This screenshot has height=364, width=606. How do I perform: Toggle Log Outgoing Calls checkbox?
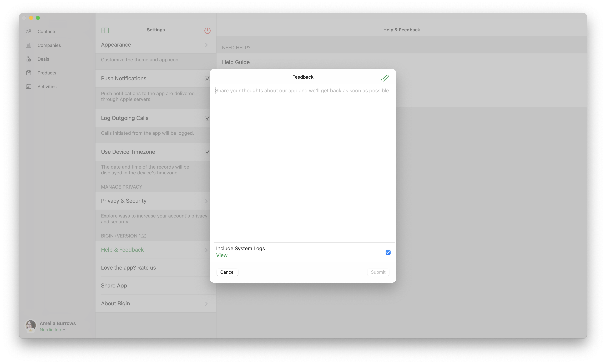[x=207, y=118]
